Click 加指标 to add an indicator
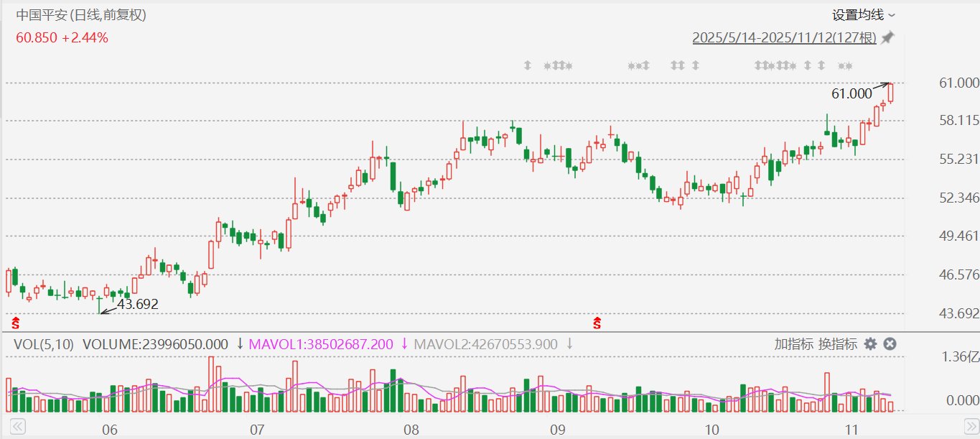 pos(794,344)
